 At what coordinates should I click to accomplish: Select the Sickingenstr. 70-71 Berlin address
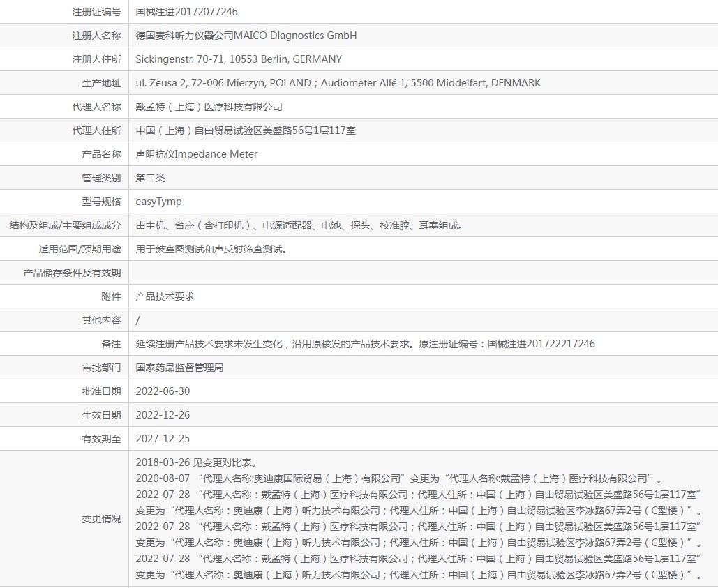tap(239, 59)
